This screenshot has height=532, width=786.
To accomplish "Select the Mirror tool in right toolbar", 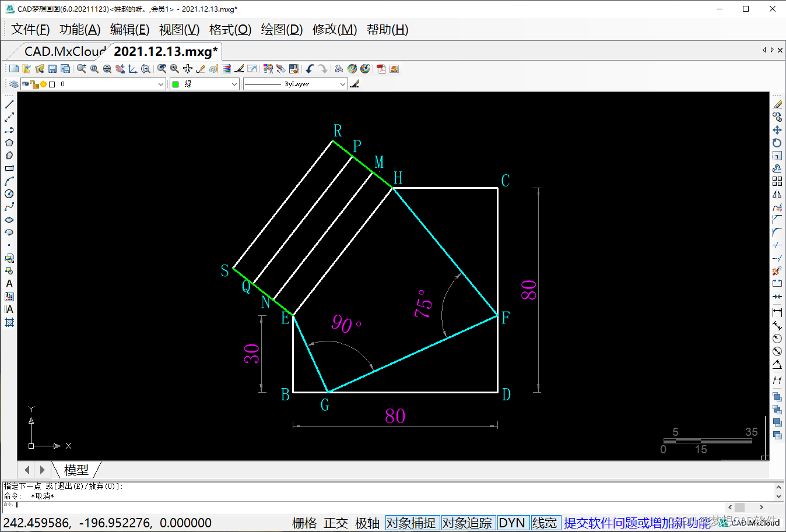I will coord(777,194).
